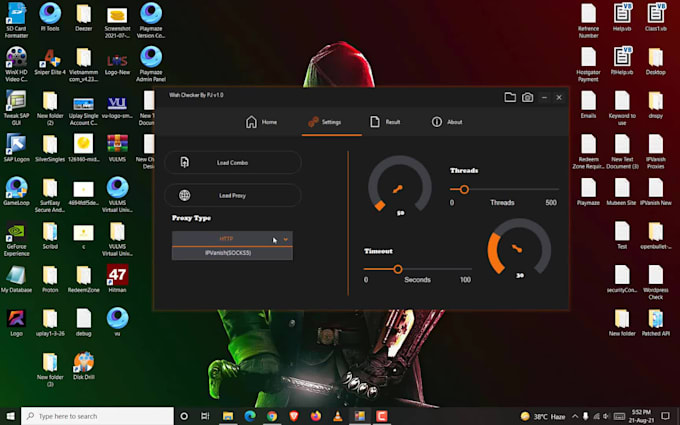The height and width of the screenshot is (425, 680).
Task: Select the Emails file on the desktop
Action: 588,105
